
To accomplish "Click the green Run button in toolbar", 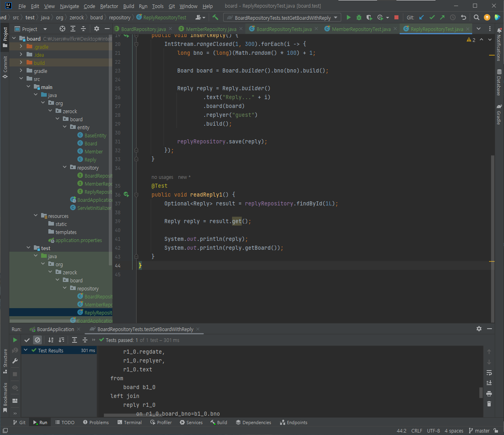I will pyautogui.click(x=348, y=17).
